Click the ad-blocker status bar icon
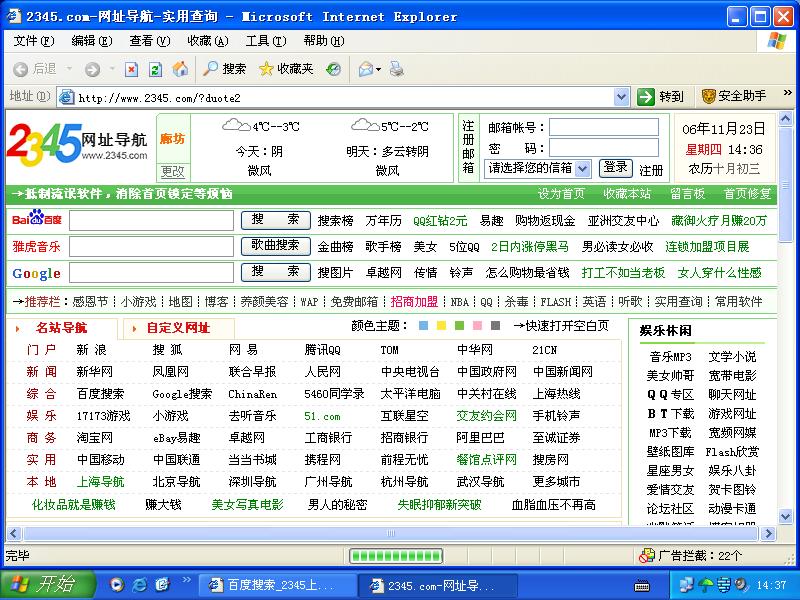Screen dimensions: 800x600 [647, 556]
